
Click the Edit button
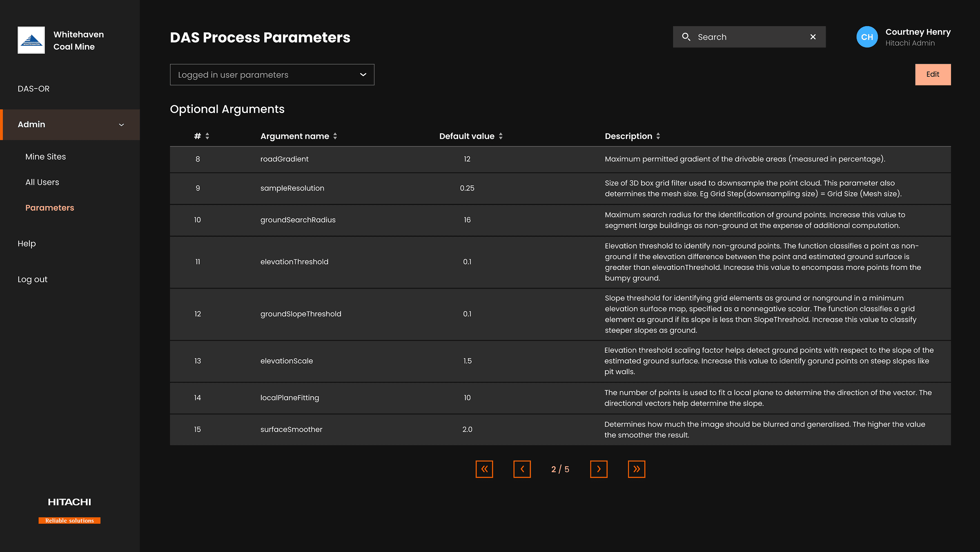[933, 74]
